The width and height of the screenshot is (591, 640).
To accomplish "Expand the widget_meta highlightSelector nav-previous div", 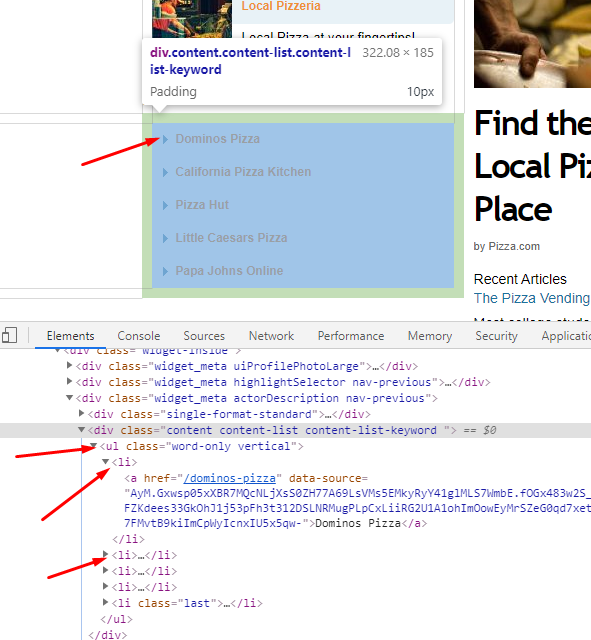I will [x=69, y=382].
